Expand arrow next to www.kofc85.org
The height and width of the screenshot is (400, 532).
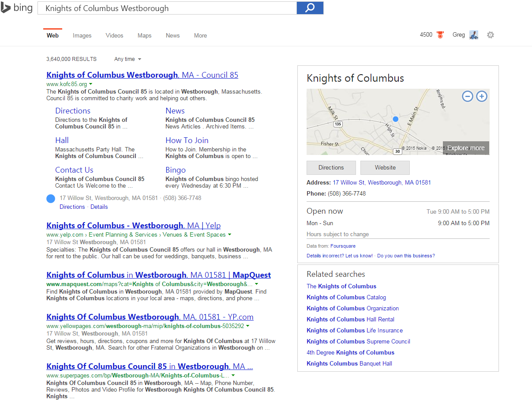tap(90, 84)
